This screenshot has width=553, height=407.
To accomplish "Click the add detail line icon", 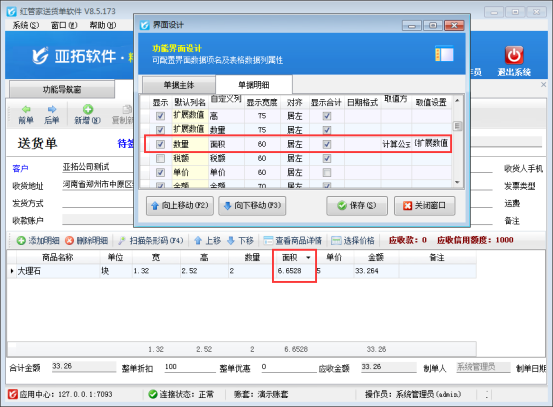I will coord(21,241).
